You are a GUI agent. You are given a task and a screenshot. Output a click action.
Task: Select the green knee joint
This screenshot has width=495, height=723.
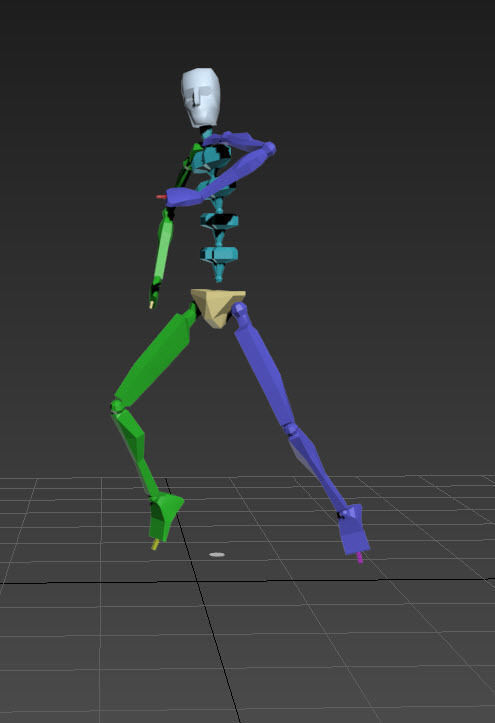(x=117, y=407)
